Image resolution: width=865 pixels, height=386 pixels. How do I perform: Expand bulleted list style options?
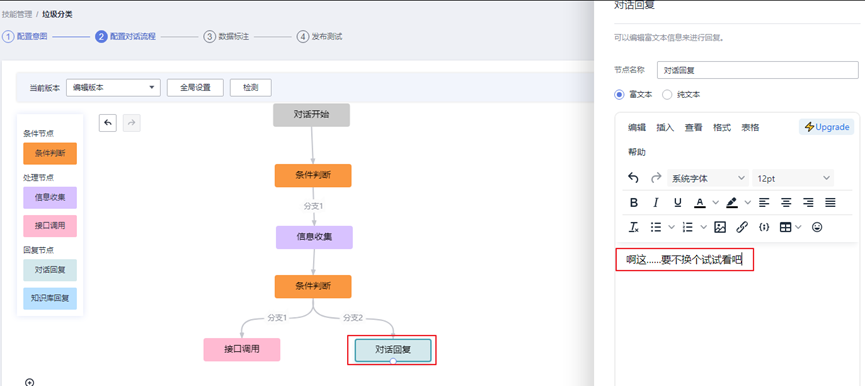(x=671, y=227)
